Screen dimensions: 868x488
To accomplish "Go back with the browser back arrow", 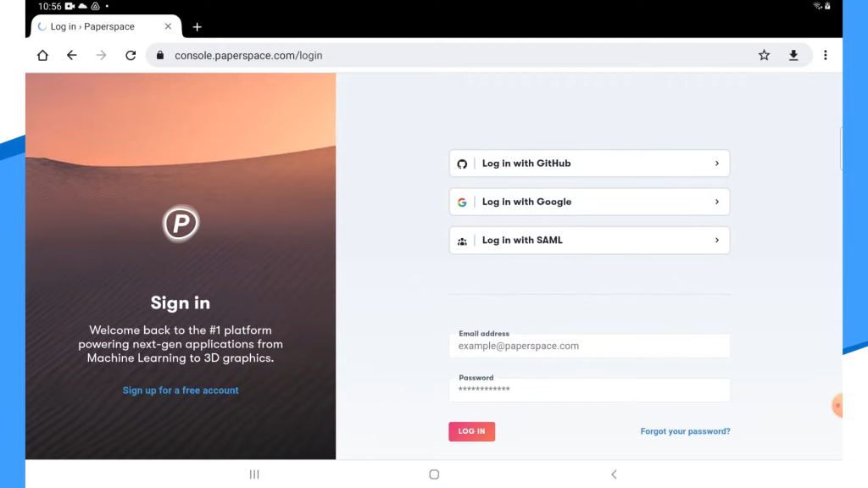I will (x=72, y=55).
